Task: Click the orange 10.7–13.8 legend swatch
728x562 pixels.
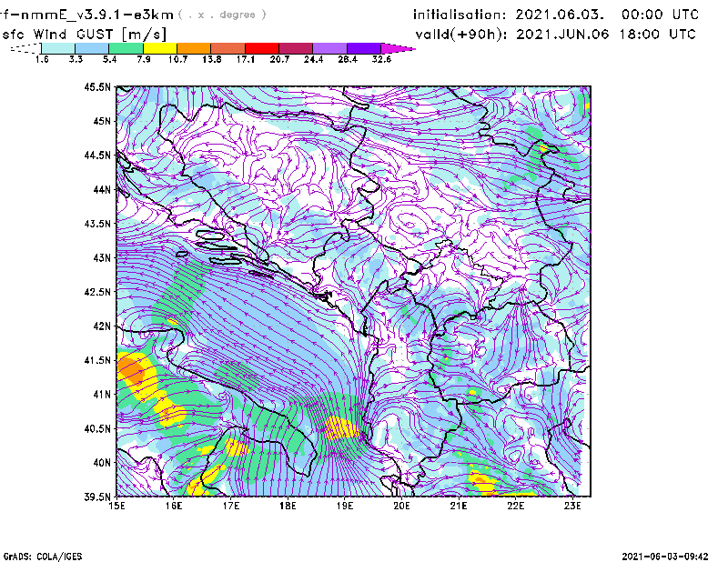Action: click(194, 48)
